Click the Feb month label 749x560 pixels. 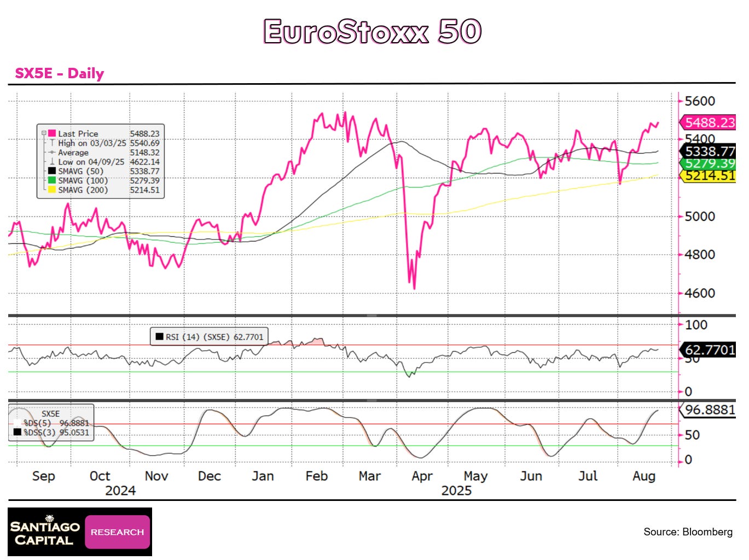(316, 476)
